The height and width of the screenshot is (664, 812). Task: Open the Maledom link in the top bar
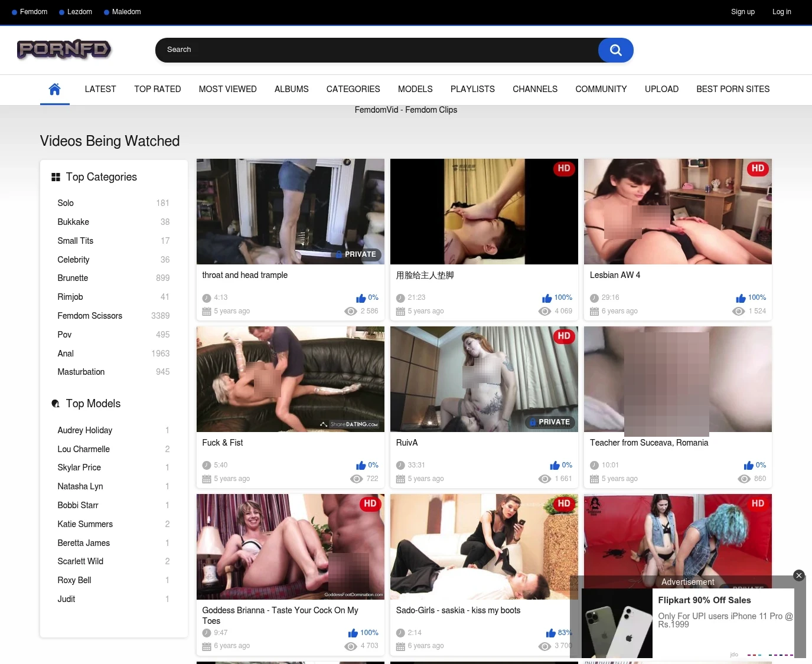point(126,12)
